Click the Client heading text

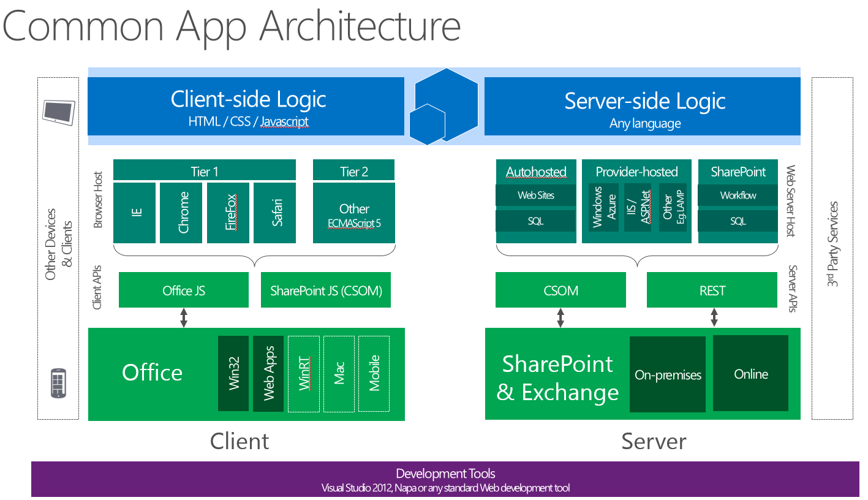tap(240, 441)
